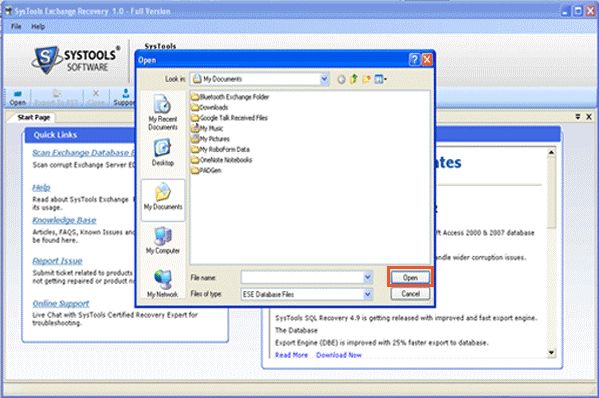Image resolution: width=599 pixels, height=398 pixels.
Task: Open the File menu
Action: 16,26
